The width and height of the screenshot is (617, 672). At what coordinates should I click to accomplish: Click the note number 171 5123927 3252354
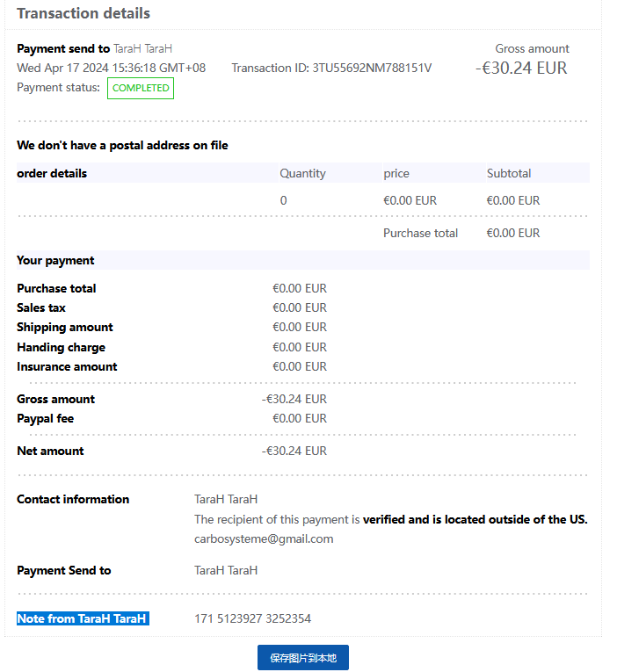point(252,618)
